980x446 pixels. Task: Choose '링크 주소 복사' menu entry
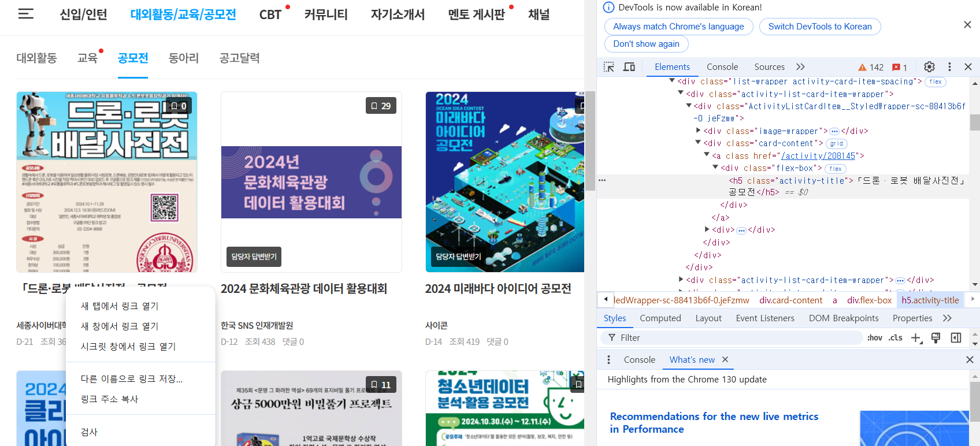pos(140,399)
